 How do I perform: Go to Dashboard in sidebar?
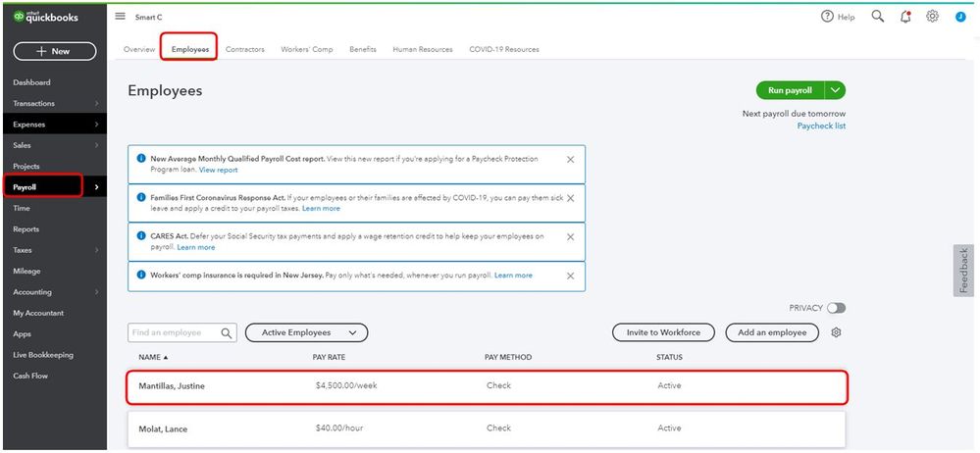31,82
